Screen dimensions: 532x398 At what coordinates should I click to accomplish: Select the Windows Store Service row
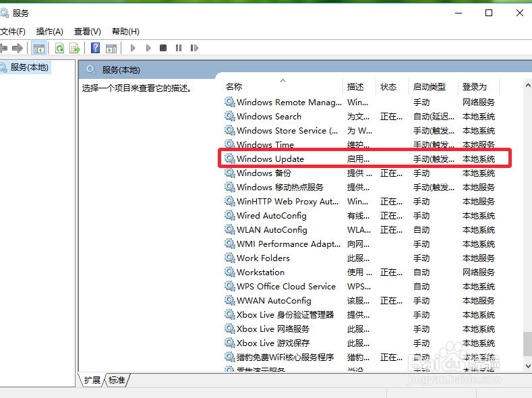coord(361,131)
